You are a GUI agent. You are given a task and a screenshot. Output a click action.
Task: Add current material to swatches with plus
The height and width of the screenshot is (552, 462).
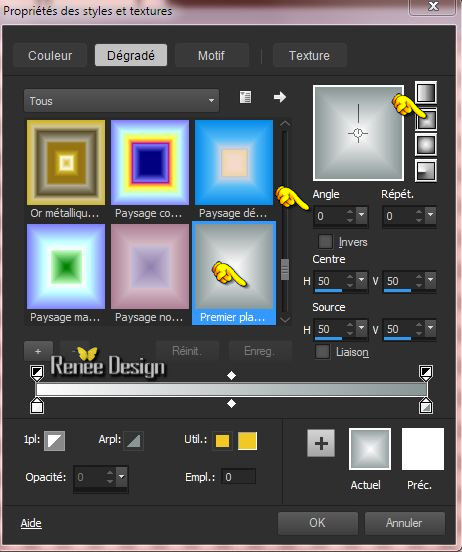point(321,443)
